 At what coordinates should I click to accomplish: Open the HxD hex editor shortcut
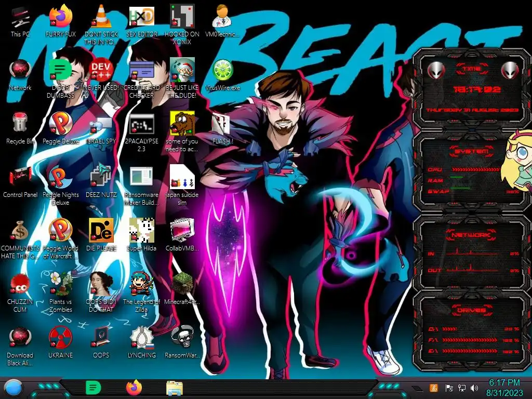[x=141, y=16]
